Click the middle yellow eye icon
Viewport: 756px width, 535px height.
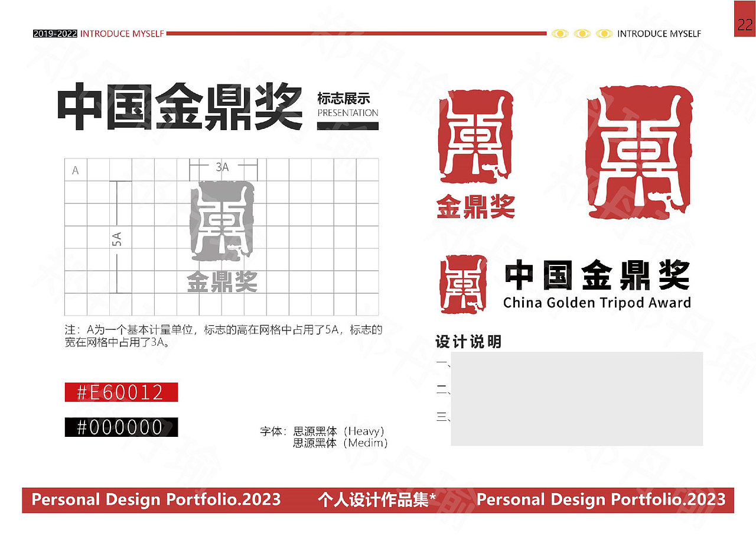(582, 34)
